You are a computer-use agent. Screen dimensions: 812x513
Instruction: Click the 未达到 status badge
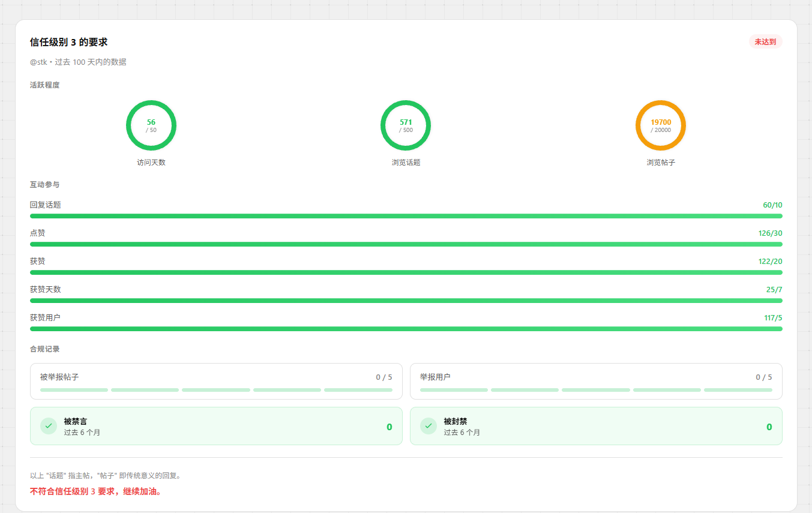pyautogui.click(x=765, y=42)
